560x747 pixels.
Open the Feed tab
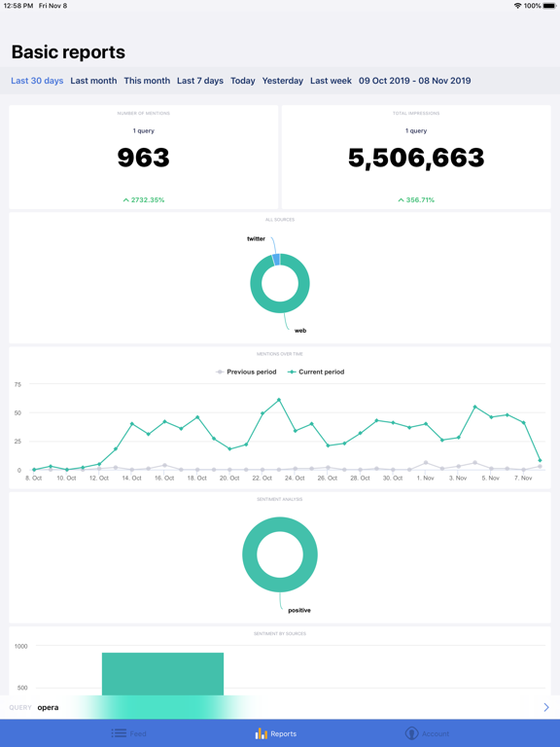click(129, 733)
